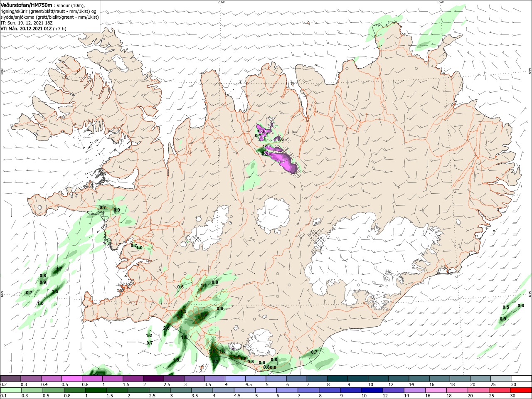
Task: Click the light pink 16 swatch in lower legend
Action: (x=436, y=390)
